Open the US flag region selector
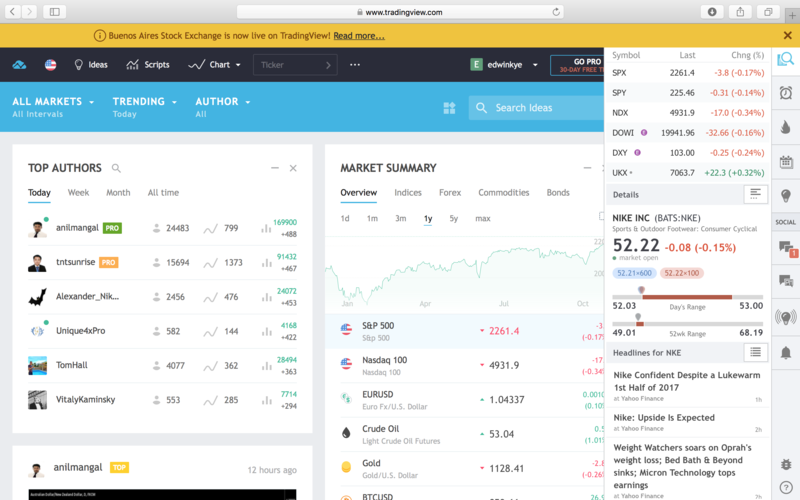 [x=51, y=65]
